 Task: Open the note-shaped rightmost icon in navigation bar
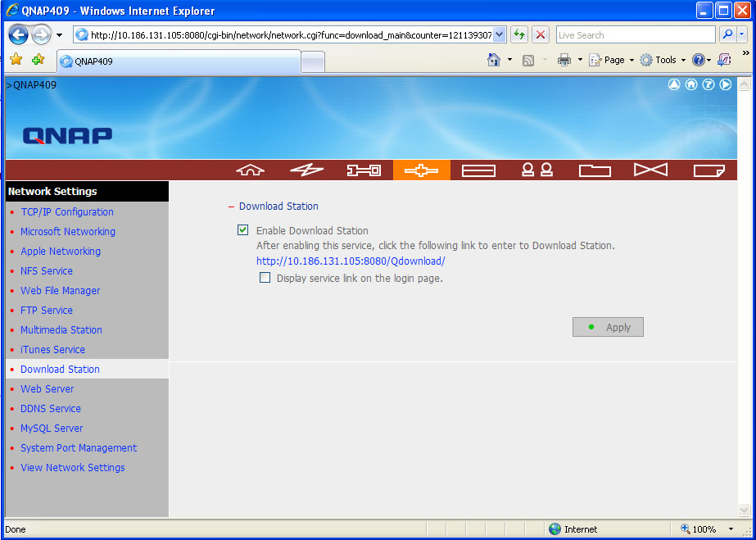click(x=709, y=170)
